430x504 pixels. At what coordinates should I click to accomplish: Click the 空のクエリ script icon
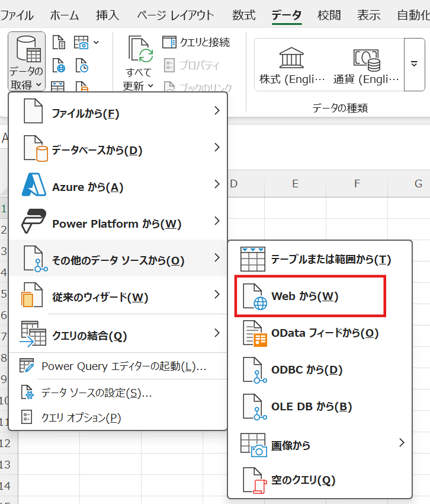[x=255, y=480]
